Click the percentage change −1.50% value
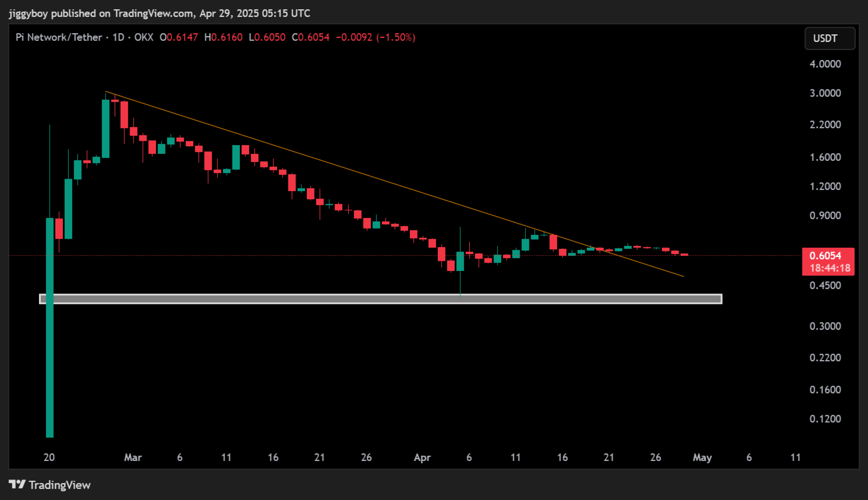This screenshot has width=868, height=500. (x=395, y=37)
